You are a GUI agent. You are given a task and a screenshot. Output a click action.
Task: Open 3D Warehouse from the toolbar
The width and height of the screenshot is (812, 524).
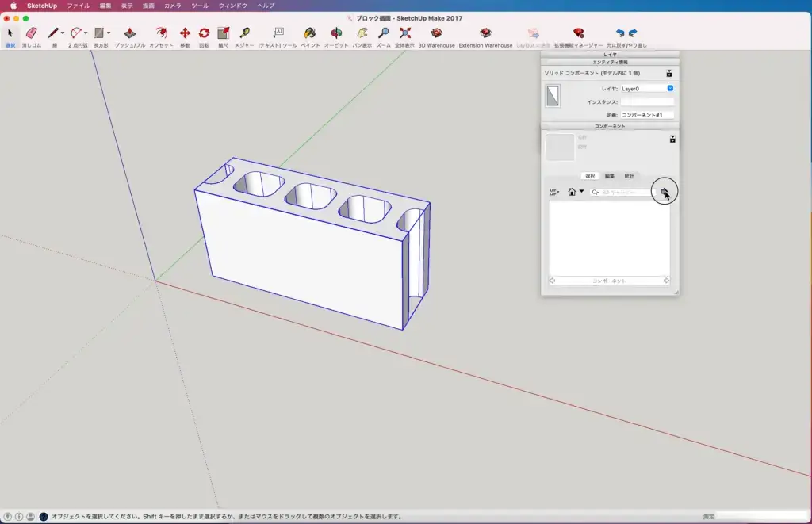point(436,33)
